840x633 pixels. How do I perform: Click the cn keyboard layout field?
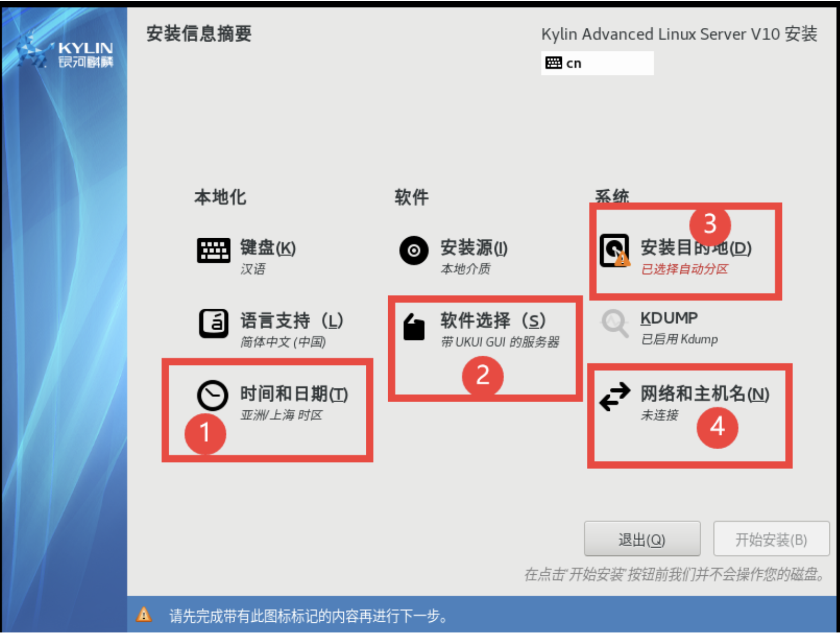597,63
